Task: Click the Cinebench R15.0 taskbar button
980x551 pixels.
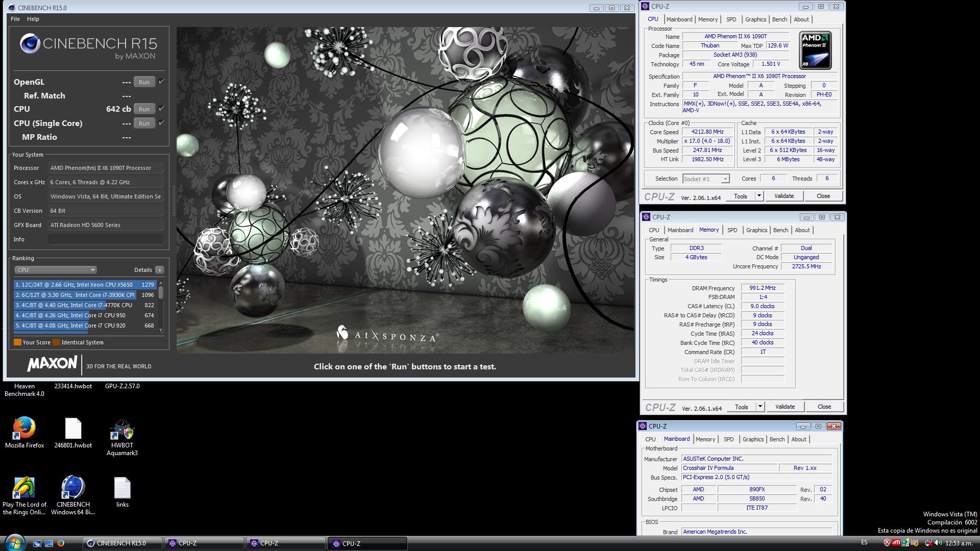Action: point(122,543)
